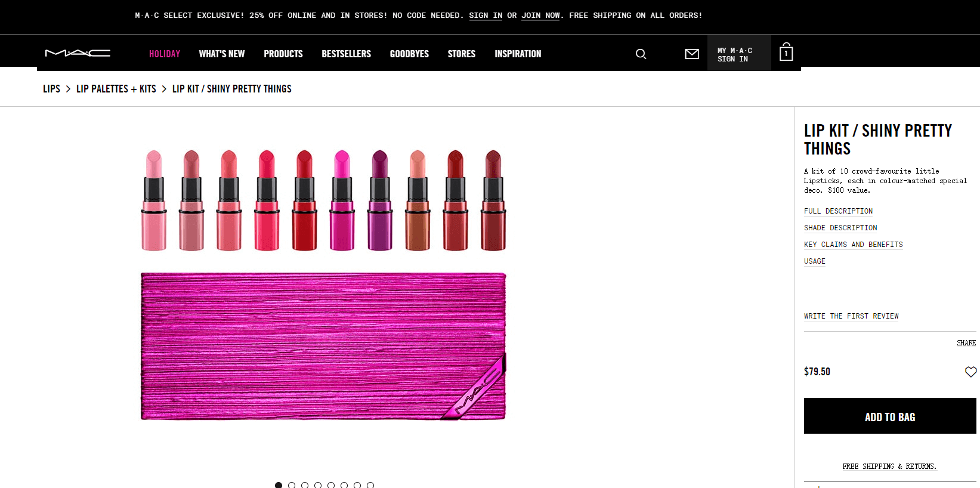Expand Full Description section

point(838,211)
